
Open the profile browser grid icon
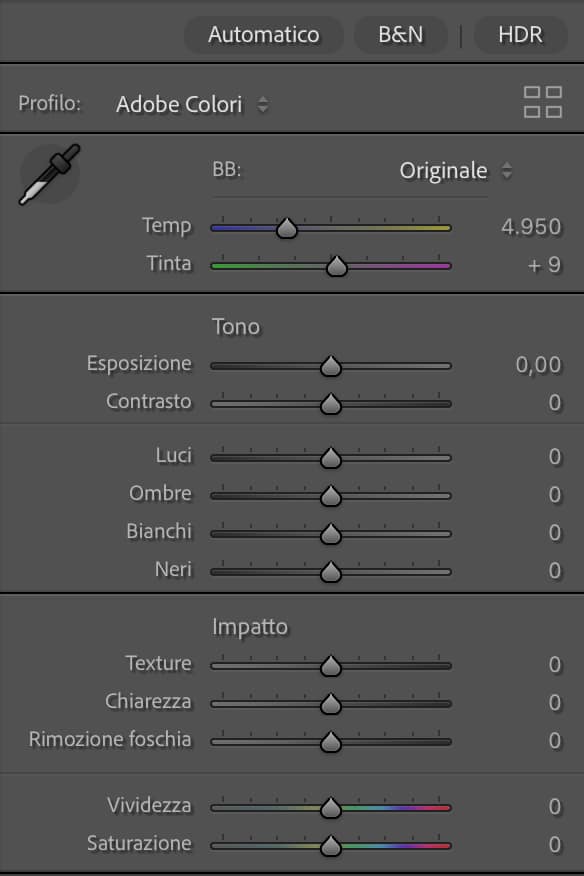click(542, 102)
